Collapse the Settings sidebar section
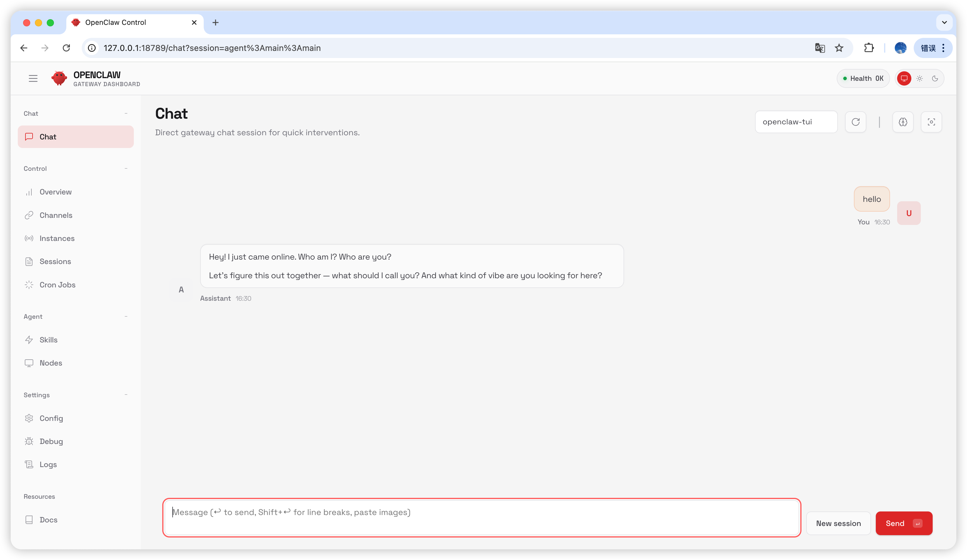This screenshot has width=967, height=560. point(126,395)
